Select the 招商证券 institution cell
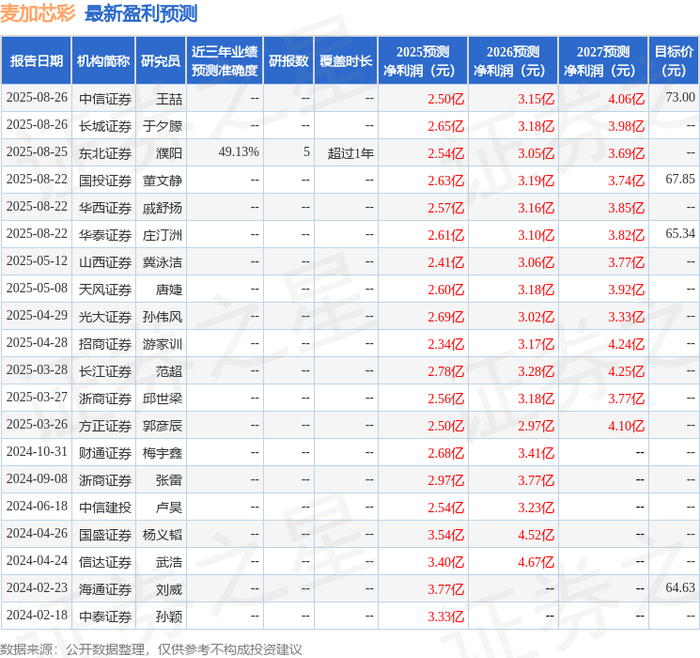 pos(105,344)
